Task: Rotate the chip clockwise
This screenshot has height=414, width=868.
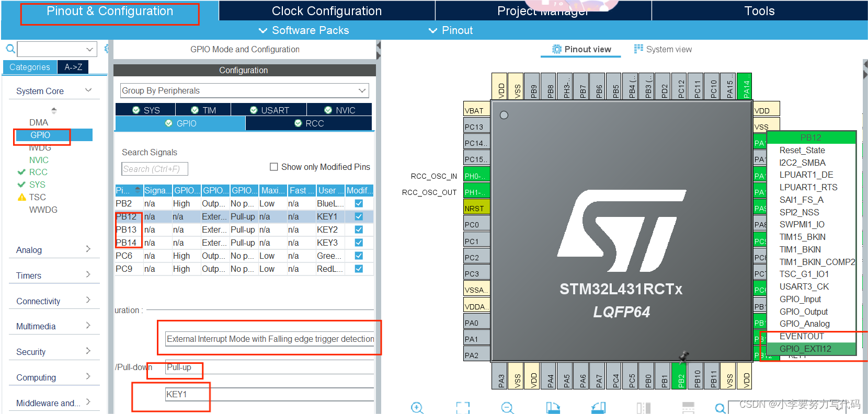Action: pos(553,408)
